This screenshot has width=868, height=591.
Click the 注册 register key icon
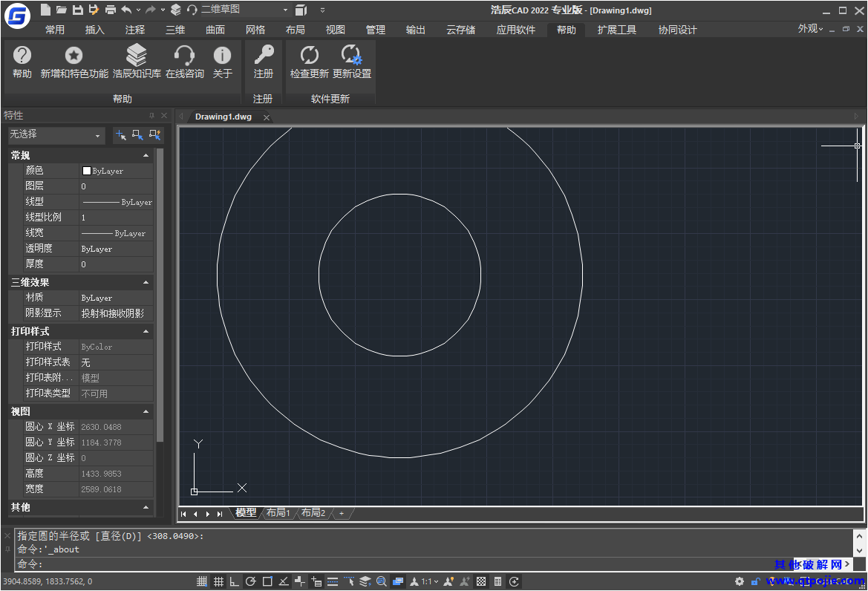click(264, 62)
